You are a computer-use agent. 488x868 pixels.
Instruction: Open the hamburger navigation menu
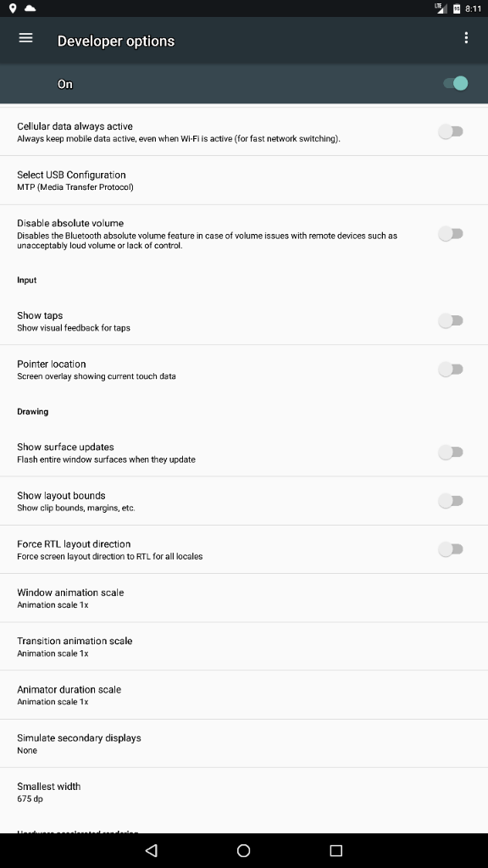point(25,38)
